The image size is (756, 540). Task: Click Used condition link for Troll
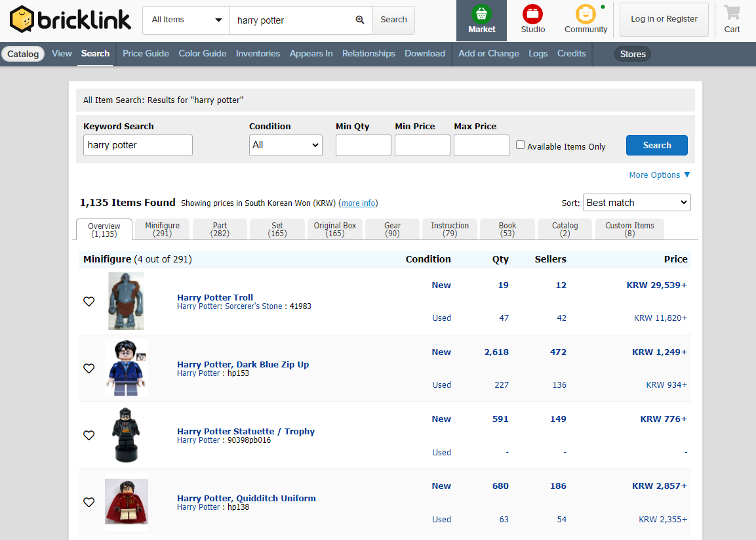(x=442, y=318)
